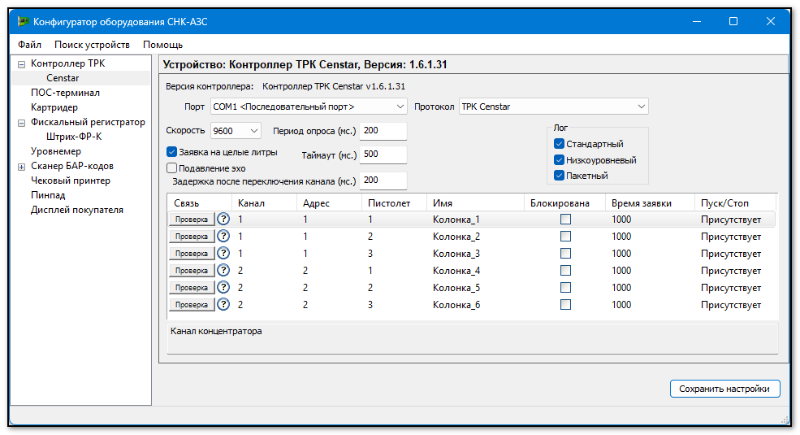The image size is (800, 435).
Task: Uncheck the Низкоуровневый log option
Action: pyautogui.click(x=559, y=160)
